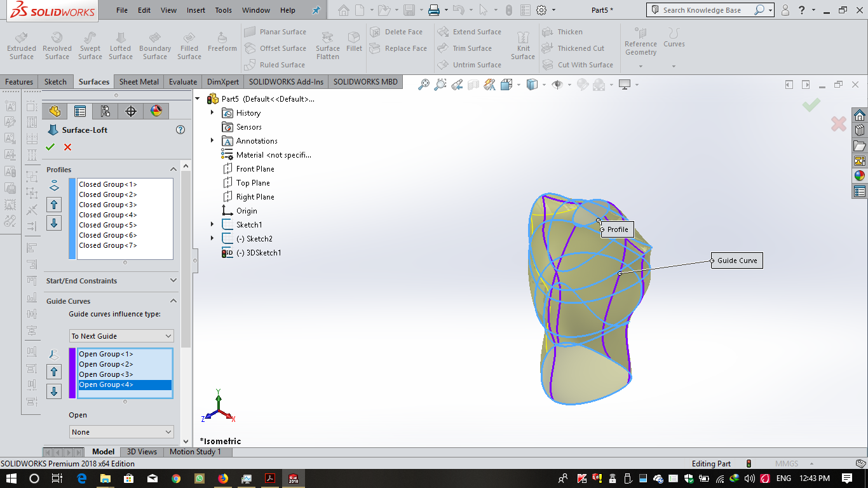
Task: Move selected guide curve up
Action: coord(54,372)
